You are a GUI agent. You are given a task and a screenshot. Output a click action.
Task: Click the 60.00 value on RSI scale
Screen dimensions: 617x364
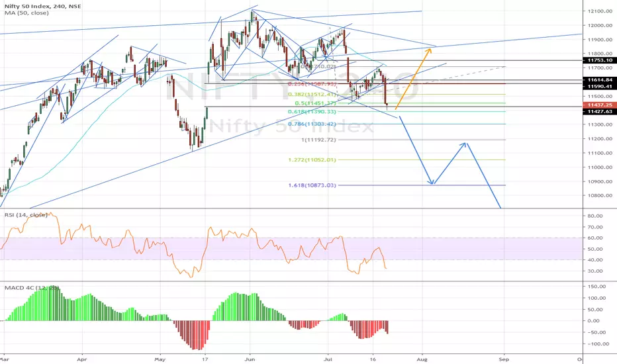pos(595,238)
